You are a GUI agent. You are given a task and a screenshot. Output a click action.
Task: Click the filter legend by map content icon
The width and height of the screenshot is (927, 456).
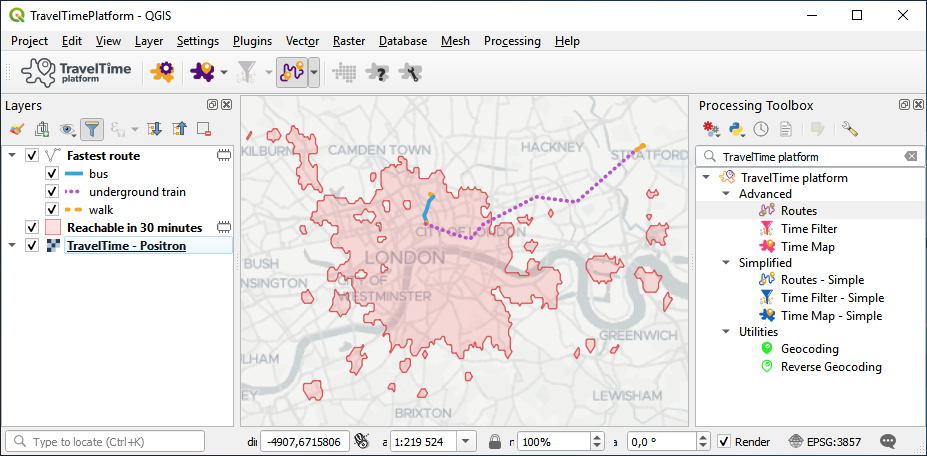92,129
